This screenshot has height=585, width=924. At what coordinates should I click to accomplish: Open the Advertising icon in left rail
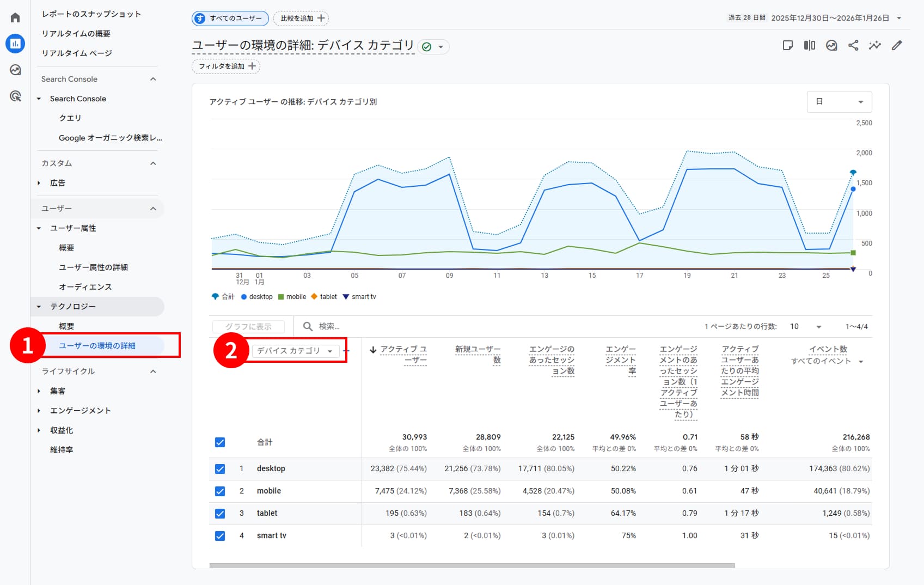click(15, 96)
